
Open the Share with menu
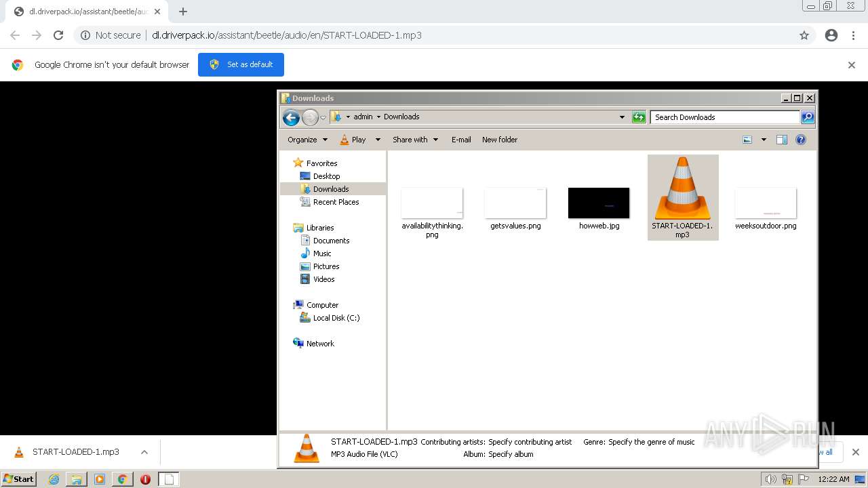pyautogui.click(x=415, y=140)
